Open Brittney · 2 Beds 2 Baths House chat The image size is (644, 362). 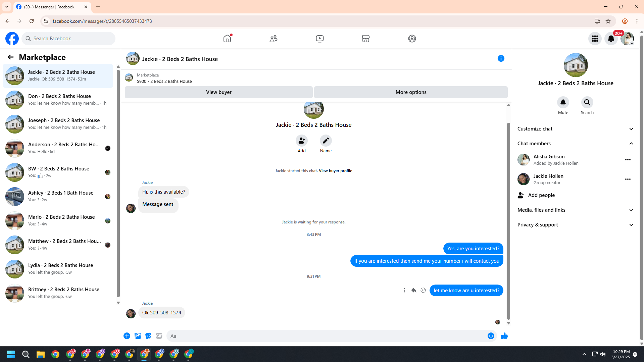[x=58, y=293]
